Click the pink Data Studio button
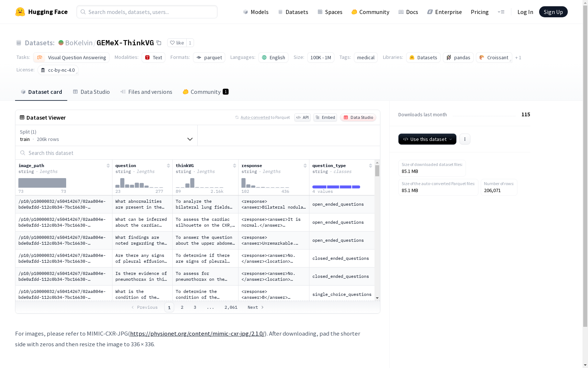 pos(358,117)
